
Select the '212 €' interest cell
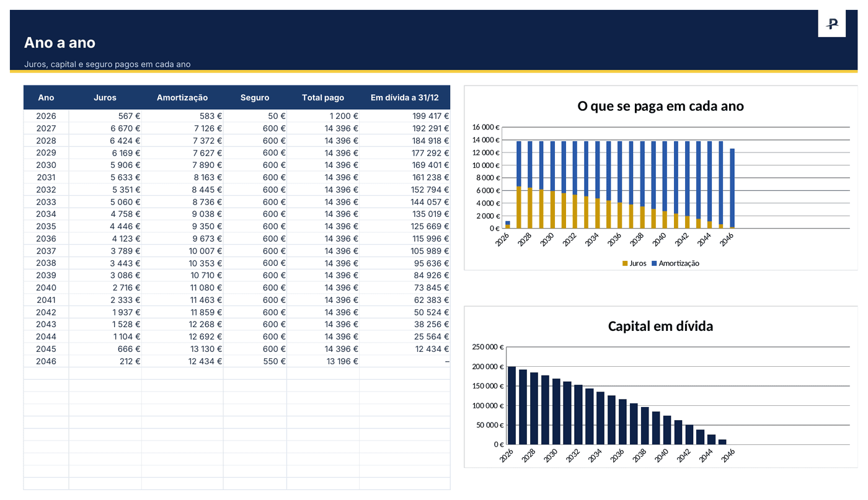(105, 361)
